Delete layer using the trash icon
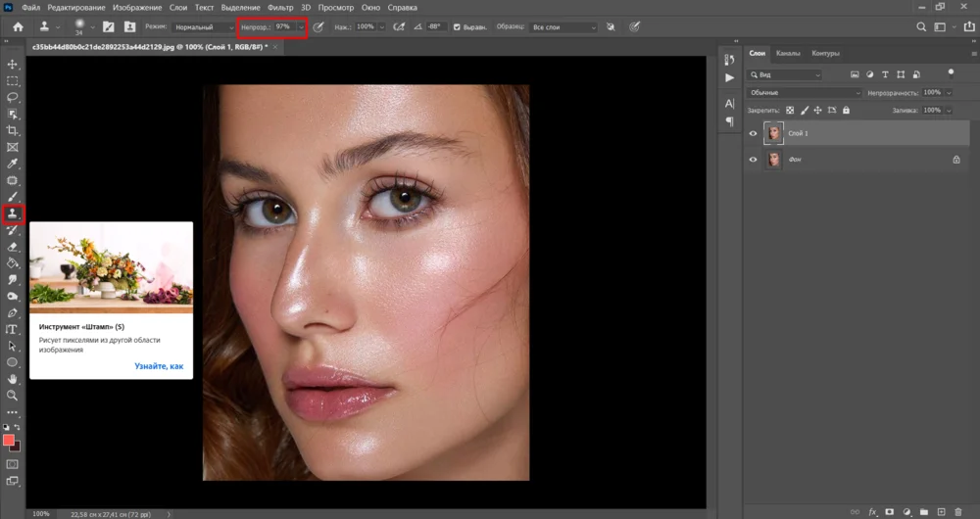 point(958,511)
